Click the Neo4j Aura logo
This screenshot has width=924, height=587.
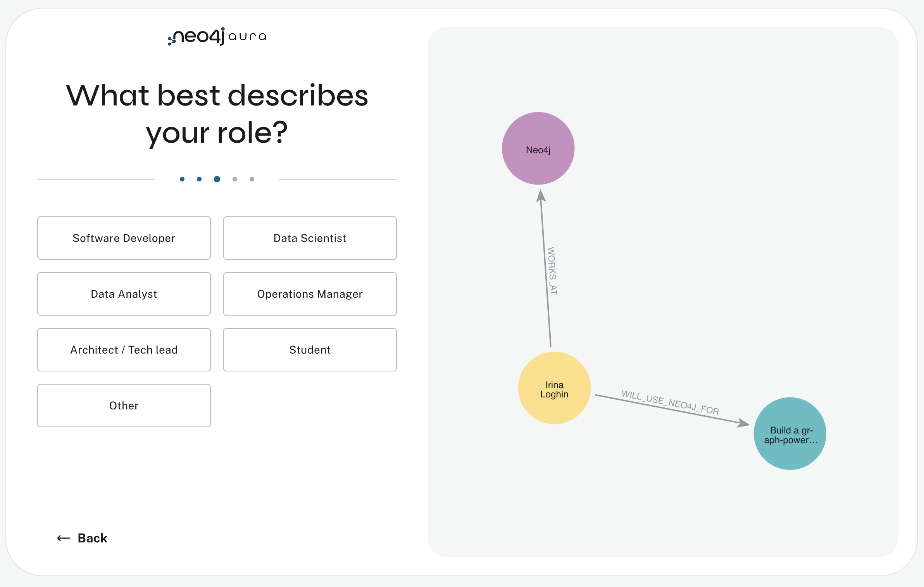[217, 36]
